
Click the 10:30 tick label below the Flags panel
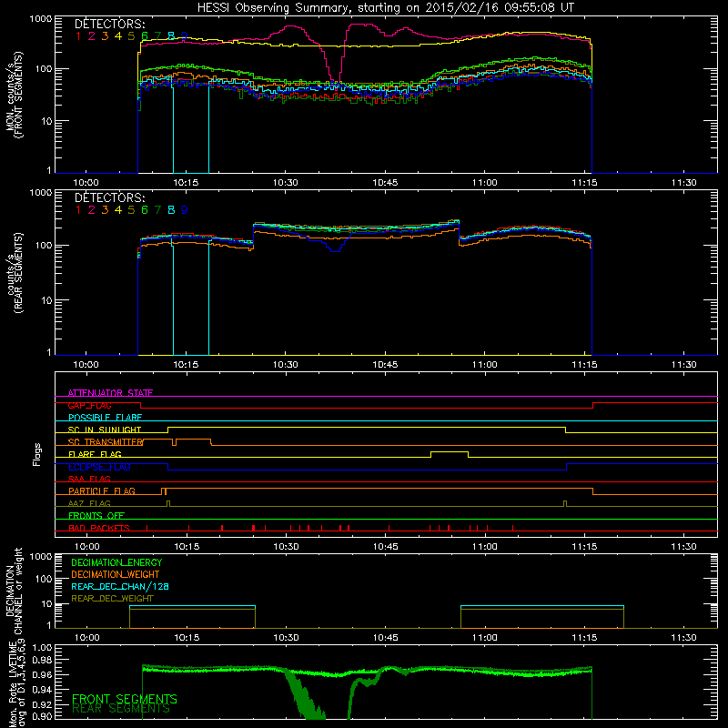coord(286,547)
